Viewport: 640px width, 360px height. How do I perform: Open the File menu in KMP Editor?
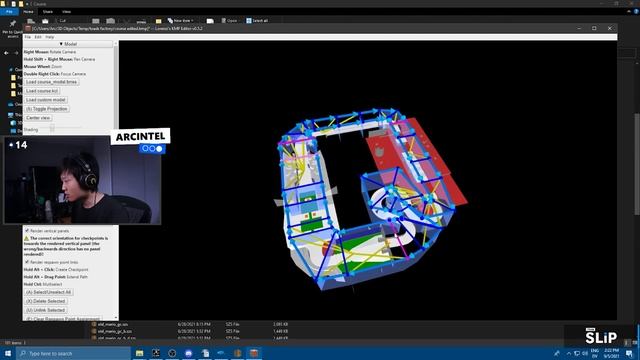pos(28,37)
